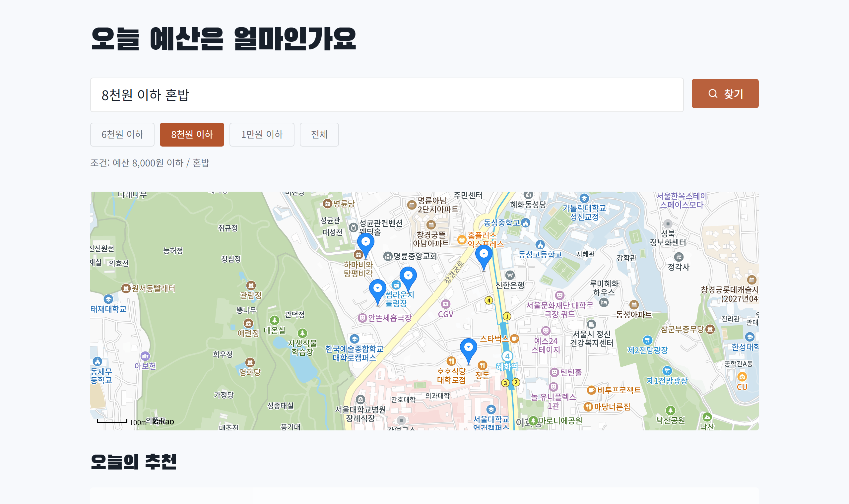This screenshot has height=504, width=849.
Task: Click the CGV cinema icon
Action: click(445, 304)
